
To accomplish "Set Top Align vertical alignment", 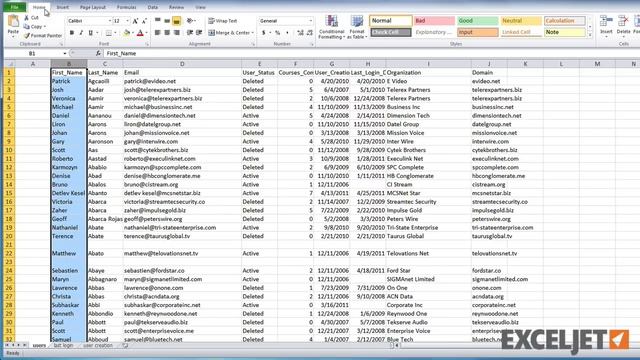I will pyautogui.click(x=158, y=21).
